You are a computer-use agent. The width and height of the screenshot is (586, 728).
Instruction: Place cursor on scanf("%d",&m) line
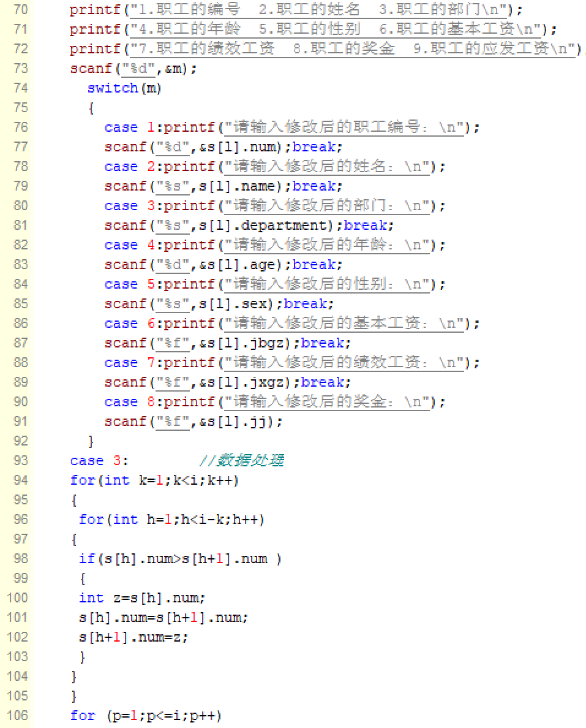(x=133, y=68)
